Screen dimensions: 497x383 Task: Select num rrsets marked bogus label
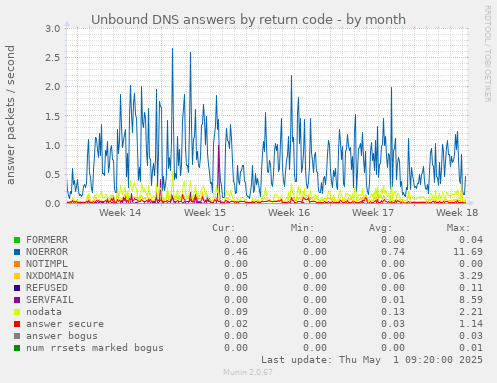[95, 348]
